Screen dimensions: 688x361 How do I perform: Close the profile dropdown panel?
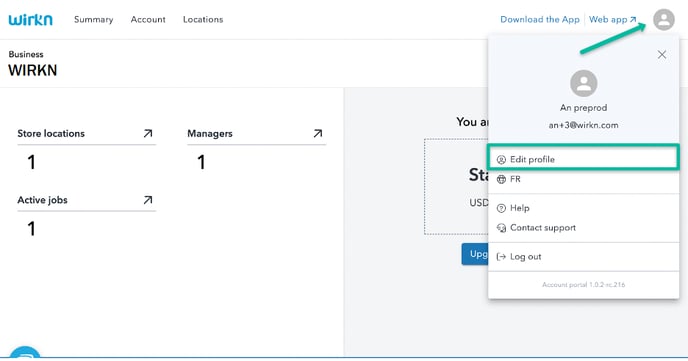[662, 55]
